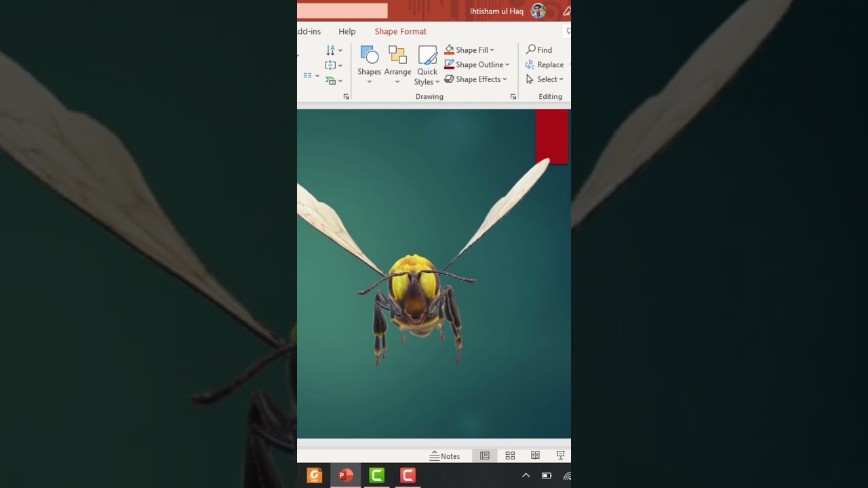Click the Shape Effects icon
Screen dimensions: 868x488
[x=449, y=79]
